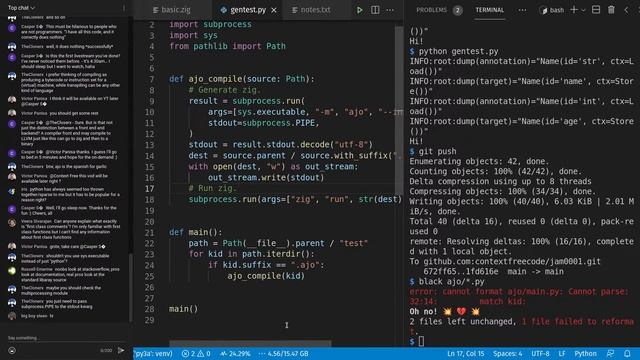Create a new terminal with plus icon
The width and height of the screenshot is (640, 360).
pos(573,10)
